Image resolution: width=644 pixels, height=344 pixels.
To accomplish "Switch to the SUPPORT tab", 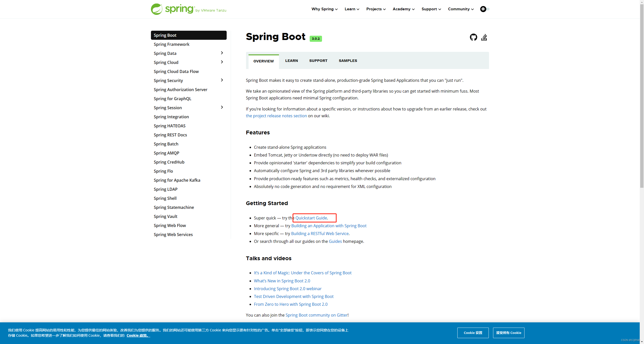I will tap(318, 61).
